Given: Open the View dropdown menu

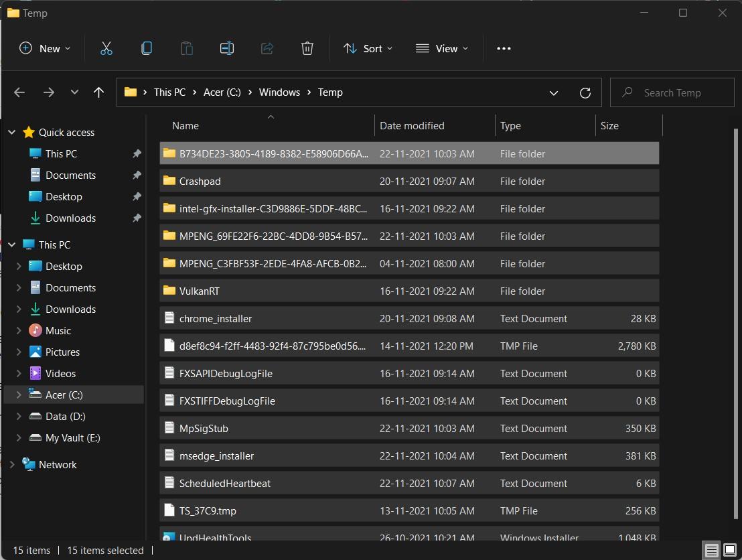Looking at the screenshot, I should [442, 48].
